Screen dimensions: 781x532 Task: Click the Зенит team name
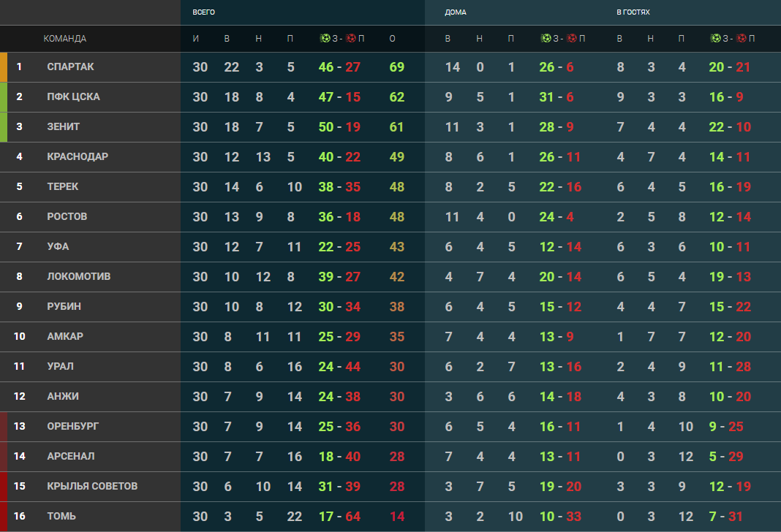64,126
